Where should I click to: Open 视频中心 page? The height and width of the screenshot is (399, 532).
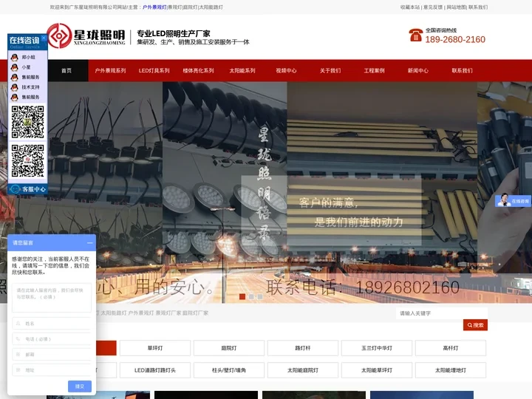coord(286,71)
